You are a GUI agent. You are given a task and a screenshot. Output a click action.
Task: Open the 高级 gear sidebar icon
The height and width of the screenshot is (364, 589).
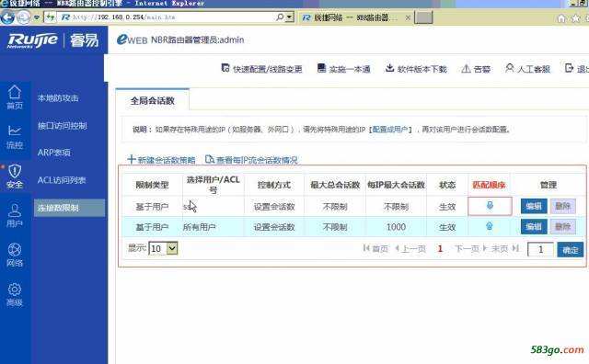click(15, 294)
